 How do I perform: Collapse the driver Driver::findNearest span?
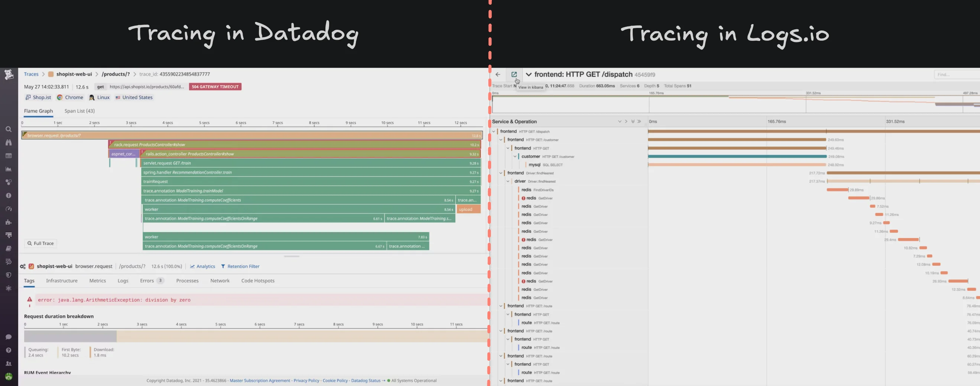coord(507,181)
